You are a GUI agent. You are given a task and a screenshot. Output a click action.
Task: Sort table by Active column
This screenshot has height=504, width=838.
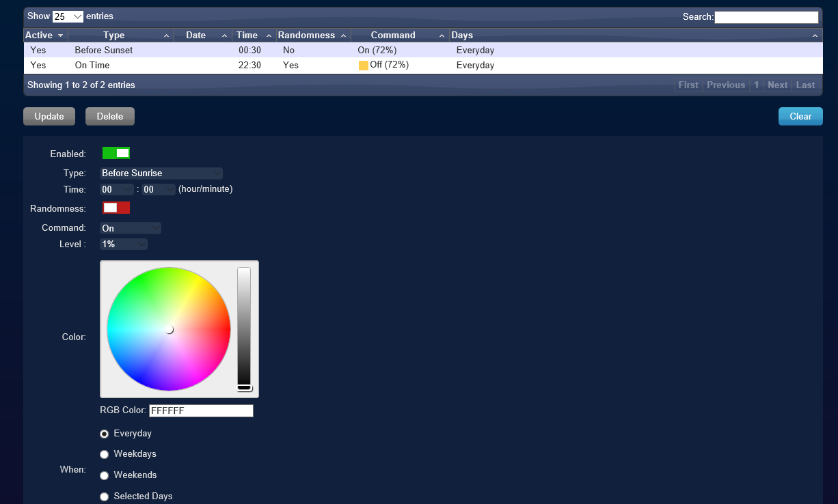45,35
